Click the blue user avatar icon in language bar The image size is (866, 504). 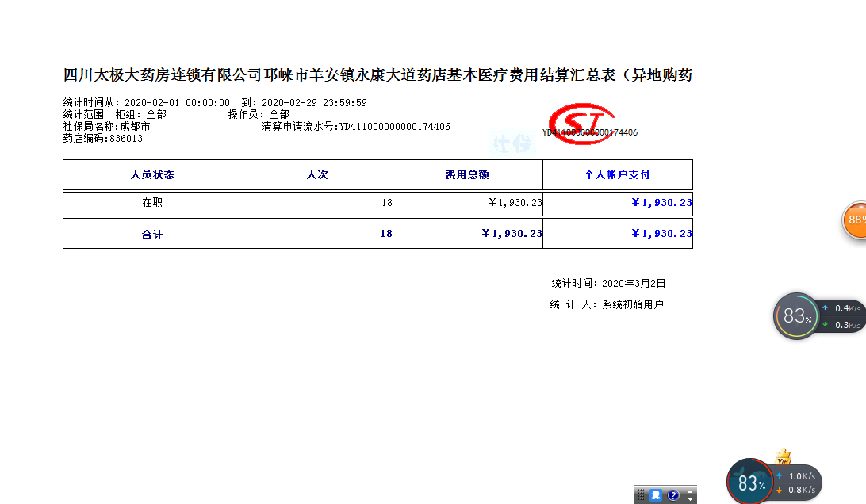point(656,494)
